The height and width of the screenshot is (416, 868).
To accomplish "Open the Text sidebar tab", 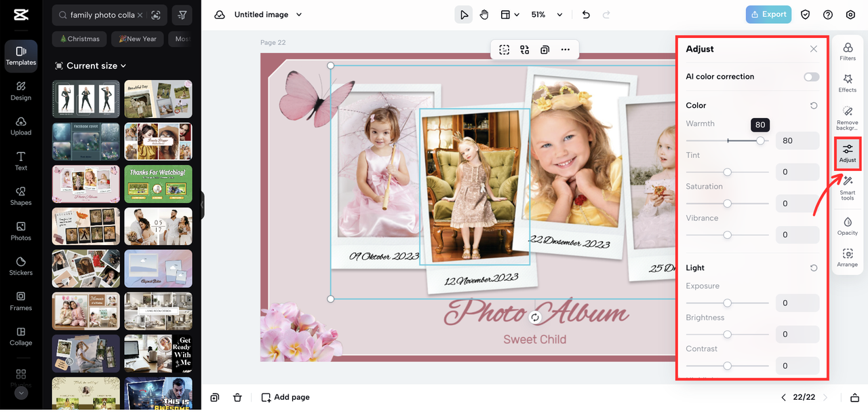I will click(21, 162).
